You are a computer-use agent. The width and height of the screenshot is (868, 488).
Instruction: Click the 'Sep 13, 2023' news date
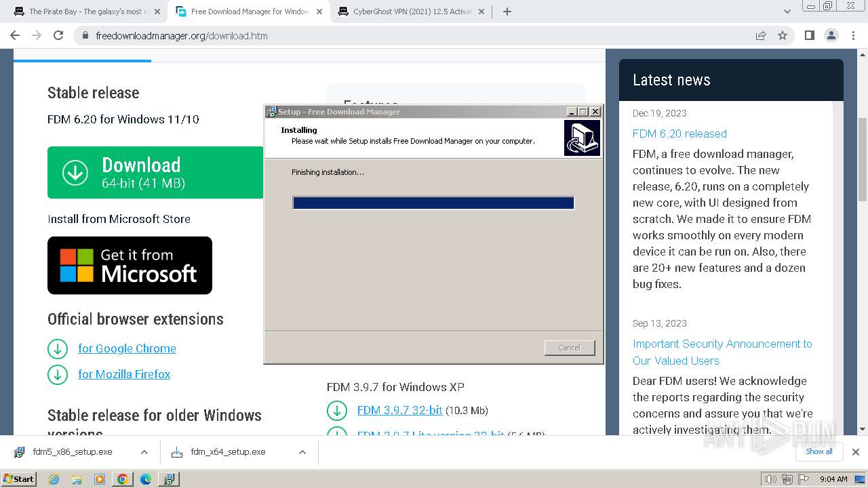click(x=660, y=323)
